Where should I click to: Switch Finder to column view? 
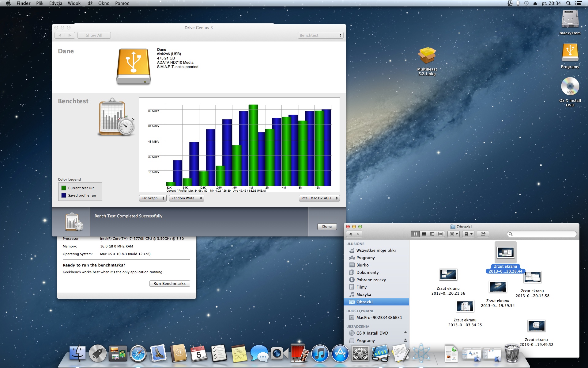point(432,234)
